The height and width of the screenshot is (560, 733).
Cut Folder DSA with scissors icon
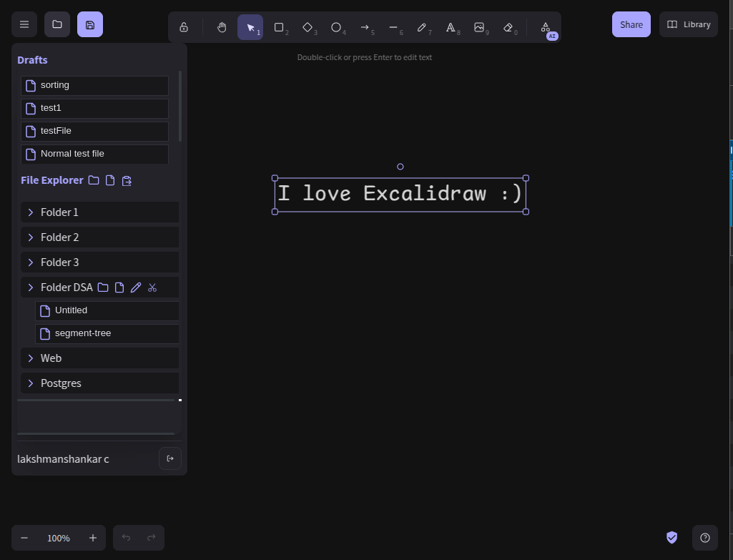pyautogui.click(x=152, y=288)
